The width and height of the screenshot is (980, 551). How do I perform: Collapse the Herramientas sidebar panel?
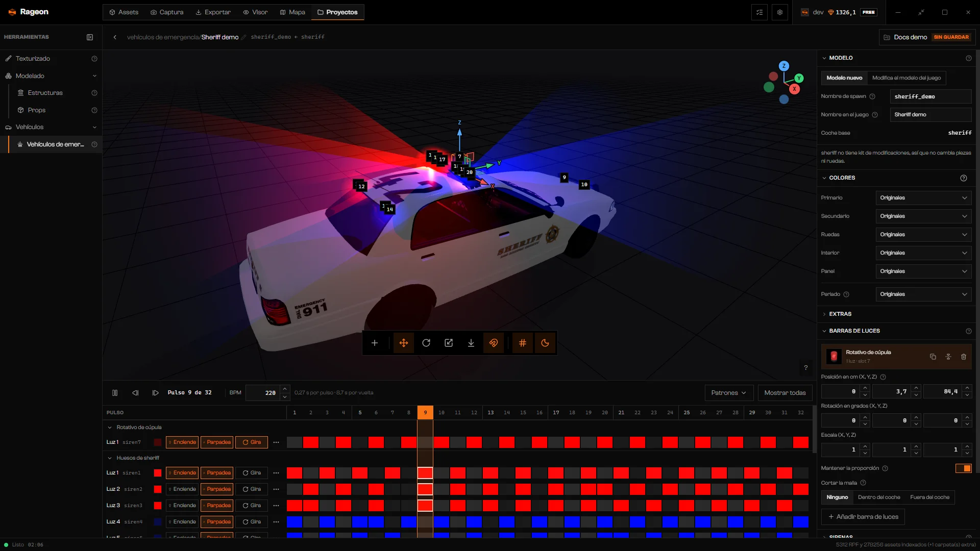pyautogui.click(x=90, y=37)
